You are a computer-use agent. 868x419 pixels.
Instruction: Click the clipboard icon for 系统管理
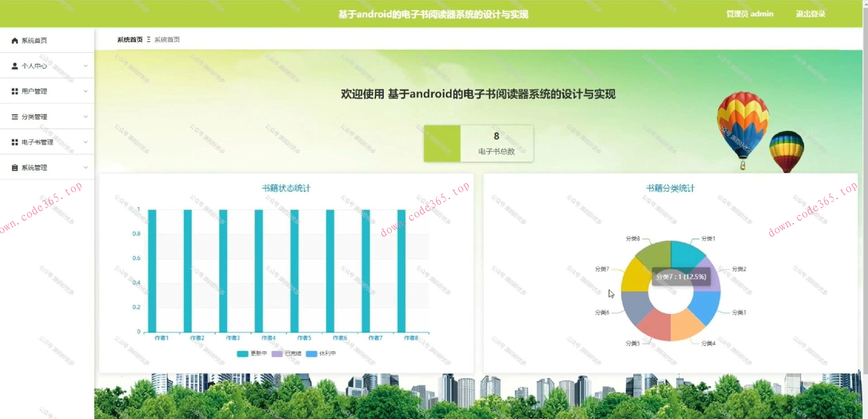(x=14, y=167)
